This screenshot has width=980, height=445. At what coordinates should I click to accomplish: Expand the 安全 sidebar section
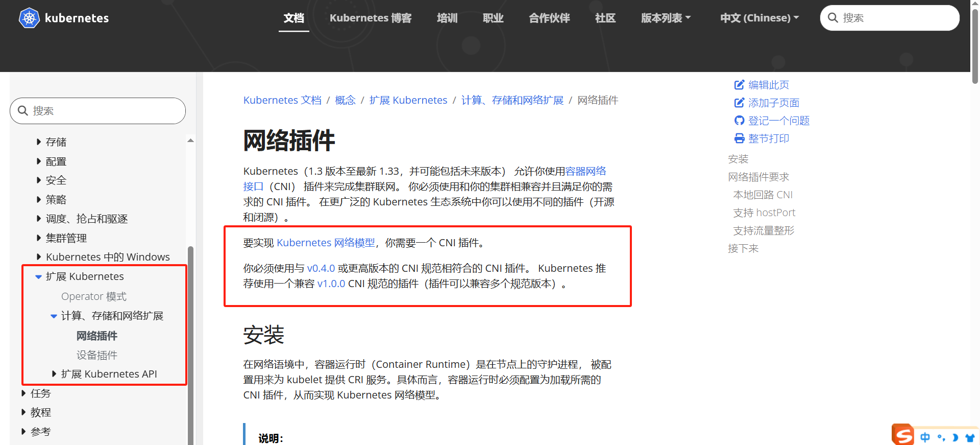point(39,180)
